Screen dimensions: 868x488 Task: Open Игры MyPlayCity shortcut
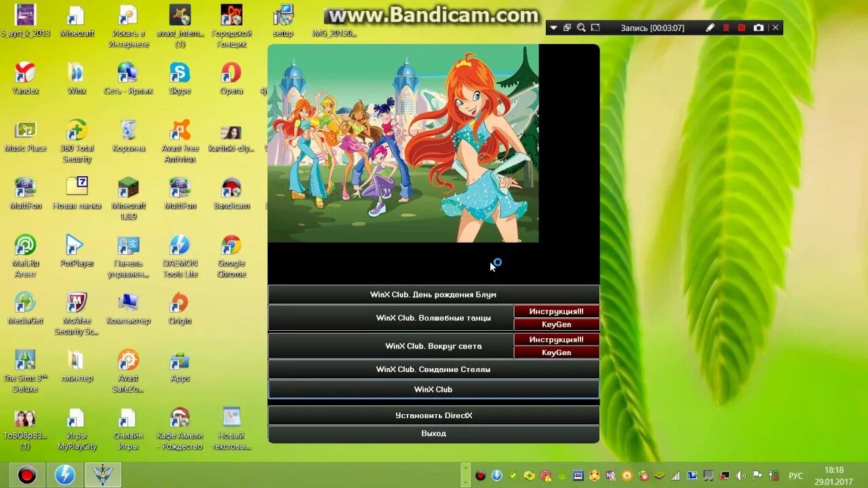click(x=77, y=428)
